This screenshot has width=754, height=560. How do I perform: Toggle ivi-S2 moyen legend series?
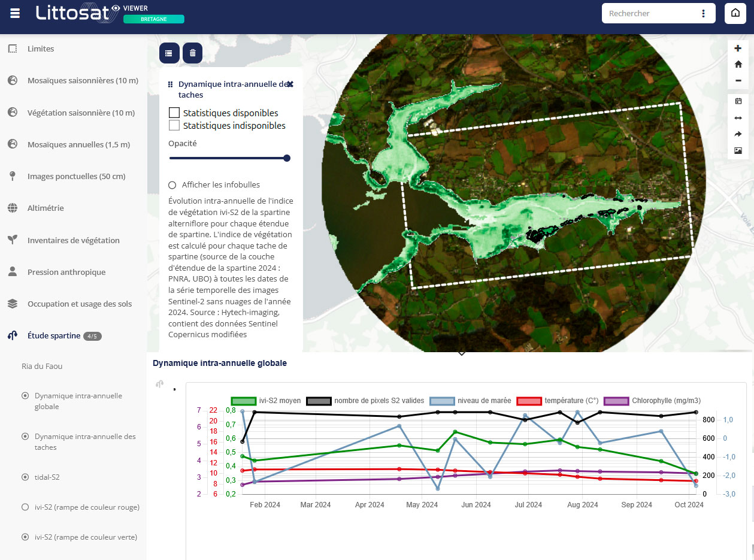coord(244,401)
